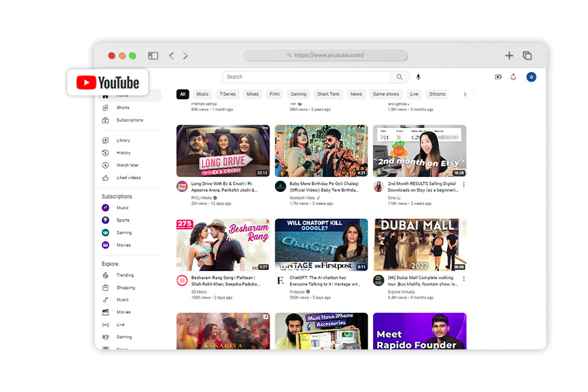The width and height of the screenshot is (588, 392).
Task: Play the Will ChatGPT Kill Google thumbnail
Action: 321,245
